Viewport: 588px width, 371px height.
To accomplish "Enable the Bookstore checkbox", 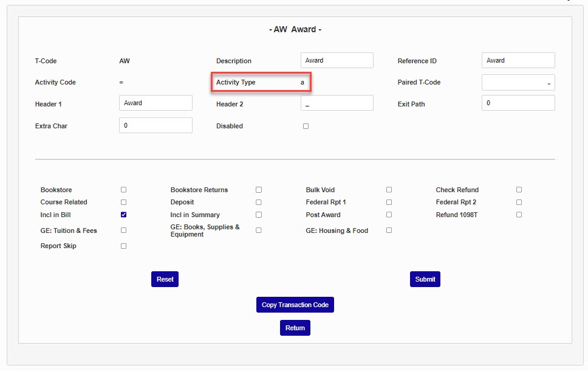I will [123, 190].
